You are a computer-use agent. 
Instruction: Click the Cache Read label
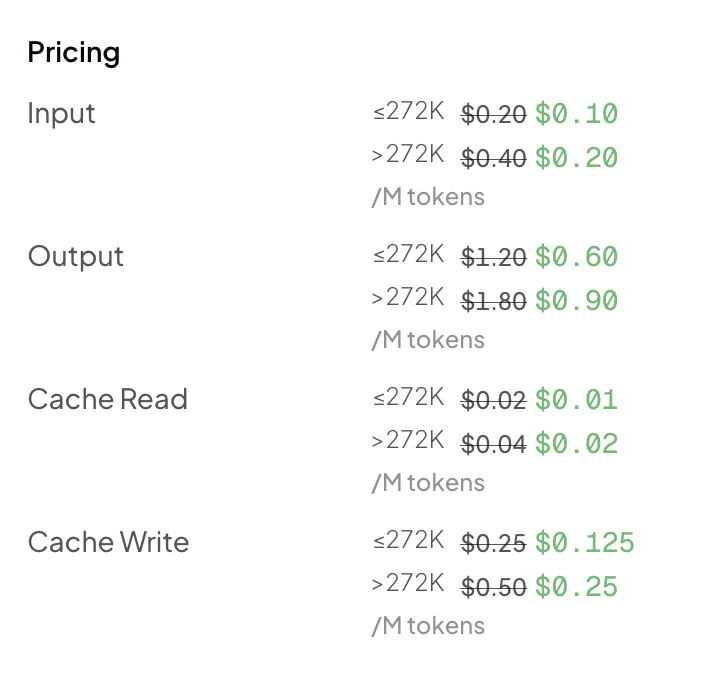click(108, 399)
